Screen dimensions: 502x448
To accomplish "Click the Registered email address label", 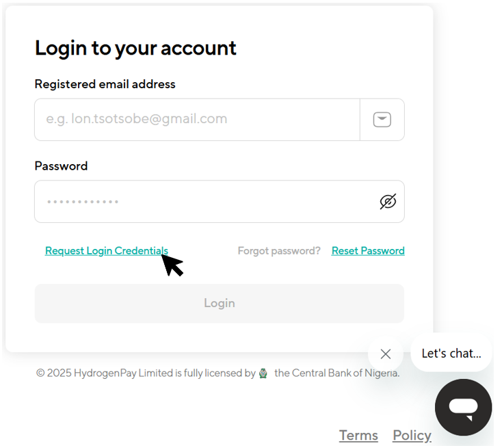I will coord(105,84).
